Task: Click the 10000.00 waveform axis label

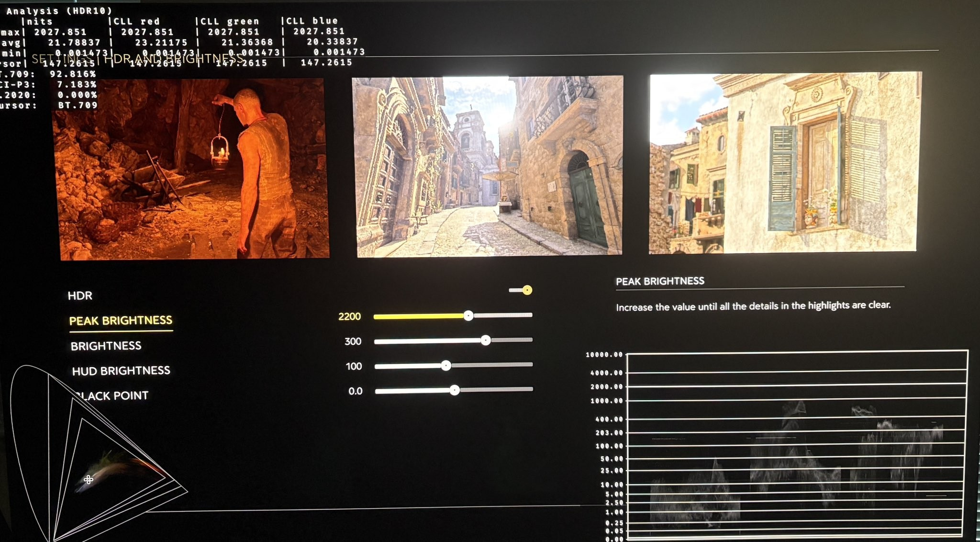Action: [x=604, y=355]
